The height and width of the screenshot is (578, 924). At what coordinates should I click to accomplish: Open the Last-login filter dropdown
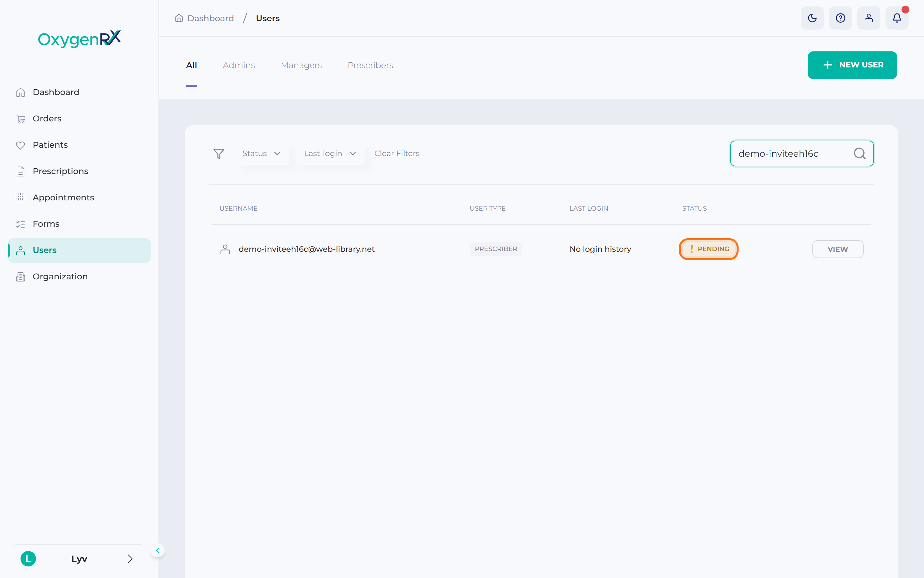tap(330, 154)
